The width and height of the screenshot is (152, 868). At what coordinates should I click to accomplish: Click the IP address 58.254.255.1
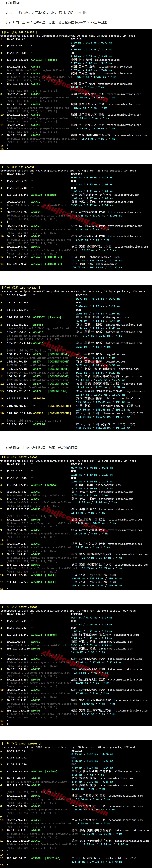click(x=16, y=424)
